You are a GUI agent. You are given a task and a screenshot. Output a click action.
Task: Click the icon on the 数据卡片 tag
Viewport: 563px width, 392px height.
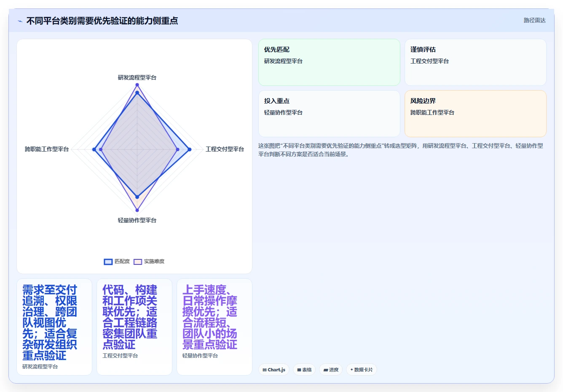(x=351, y=370)
